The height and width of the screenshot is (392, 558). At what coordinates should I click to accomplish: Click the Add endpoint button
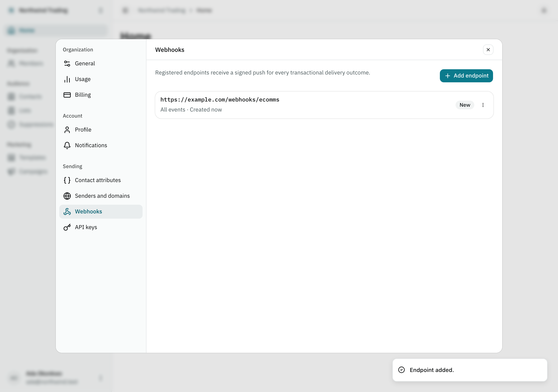pyautogui.click(x=466, y=76)
